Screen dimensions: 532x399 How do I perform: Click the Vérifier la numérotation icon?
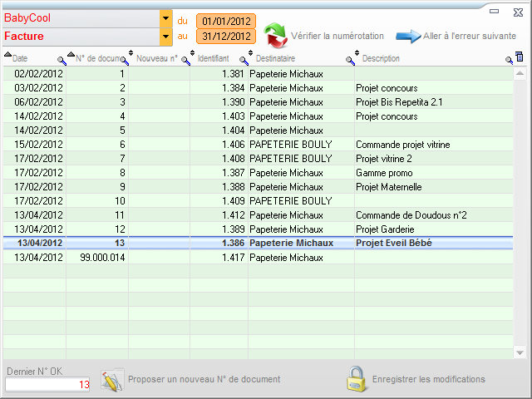[276, 36]
